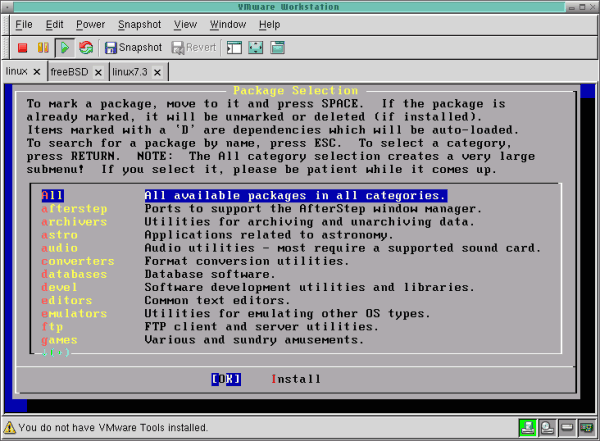Open the Snapshot menu

(x=140, y=24)
